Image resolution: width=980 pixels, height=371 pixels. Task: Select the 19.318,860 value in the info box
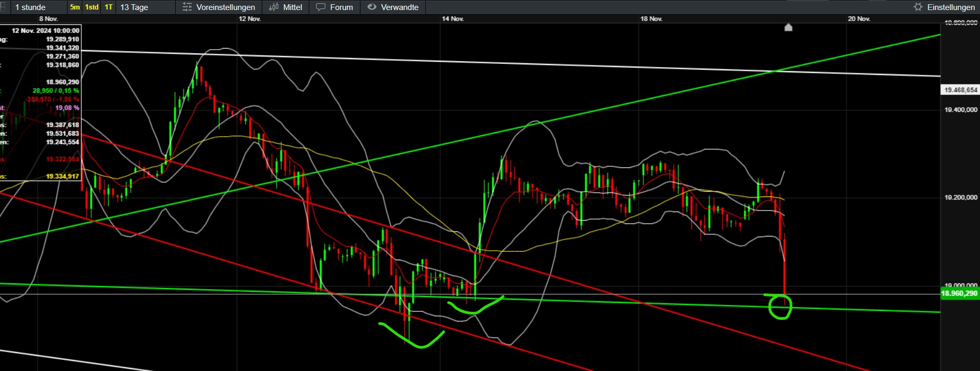tap(62, 65)
